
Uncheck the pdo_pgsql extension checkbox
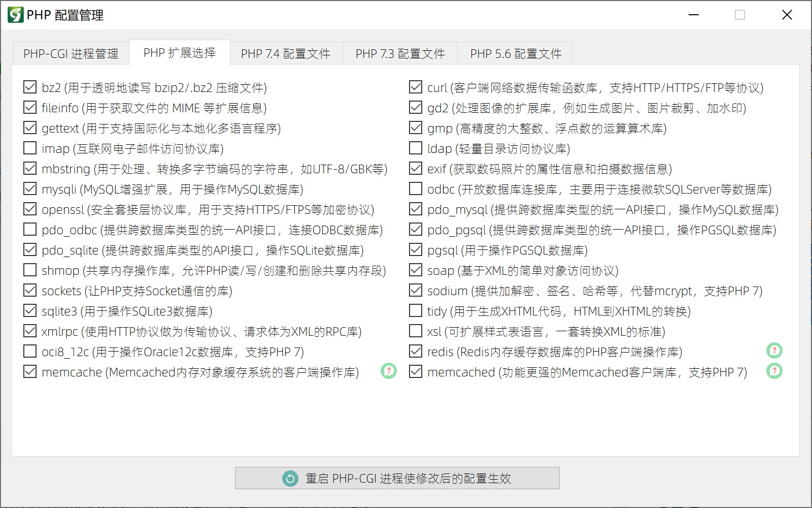(416, 230)
